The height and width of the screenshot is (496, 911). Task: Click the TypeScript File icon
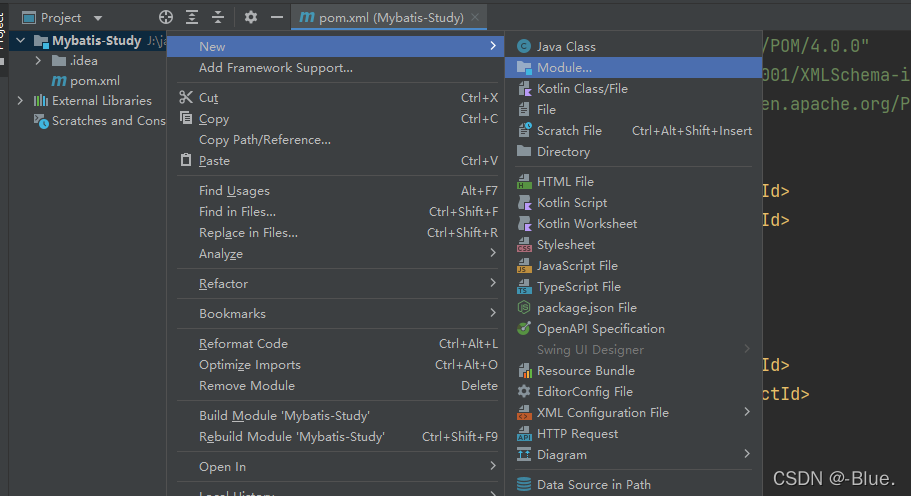click(x=524, y=287)
